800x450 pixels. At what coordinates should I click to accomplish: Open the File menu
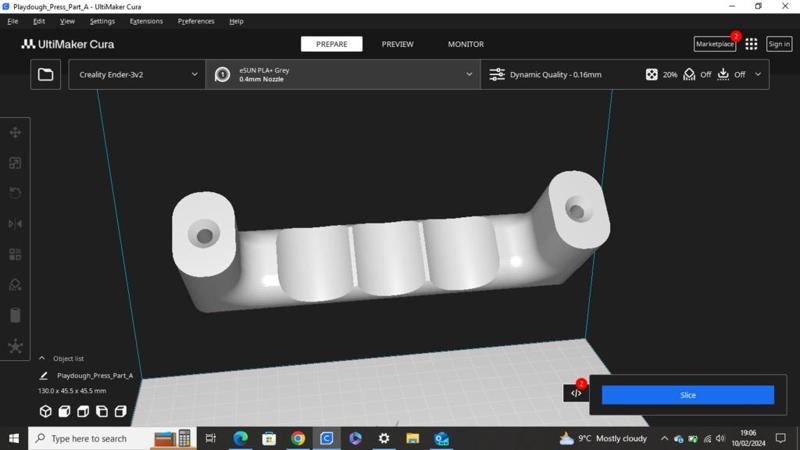point(13,21)
